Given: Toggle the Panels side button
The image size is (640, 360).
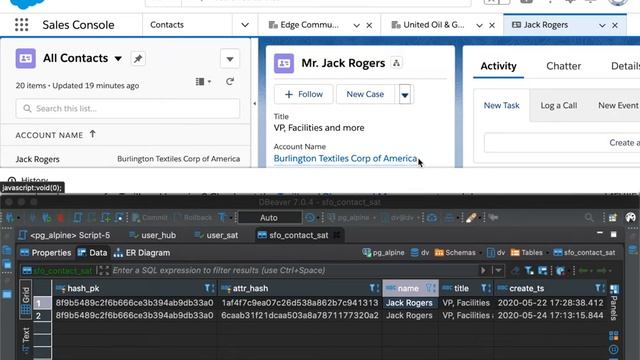Looking at the screenshot, I should tap(614, 304).
